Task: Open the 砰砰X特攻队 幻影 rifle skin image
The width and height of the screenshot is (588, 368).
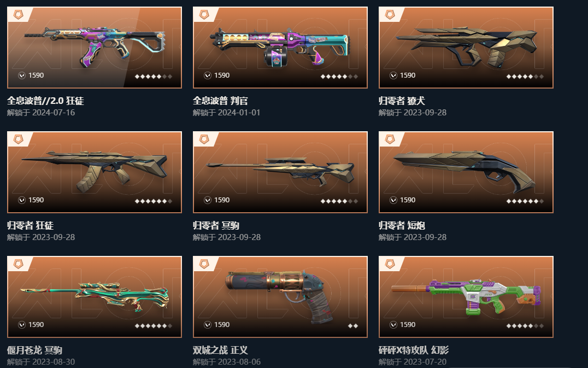Action: click(466, 297)
